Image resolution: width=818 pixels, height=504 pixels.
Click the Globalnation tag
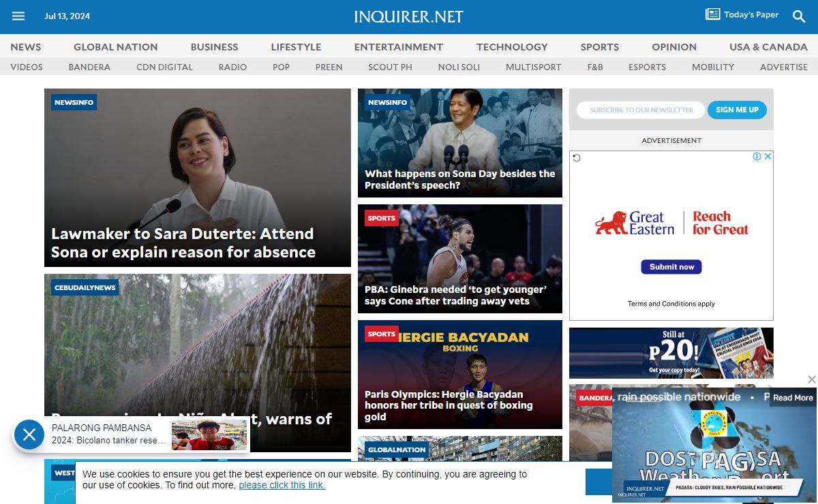(x=397, y=450)
